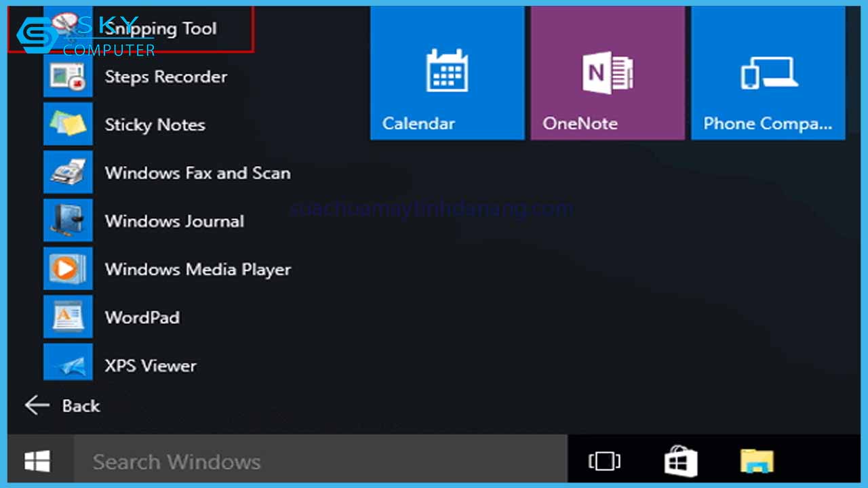Open File Explorer from the taskbar
Screen dimensions: 868x488
point(757,462)
